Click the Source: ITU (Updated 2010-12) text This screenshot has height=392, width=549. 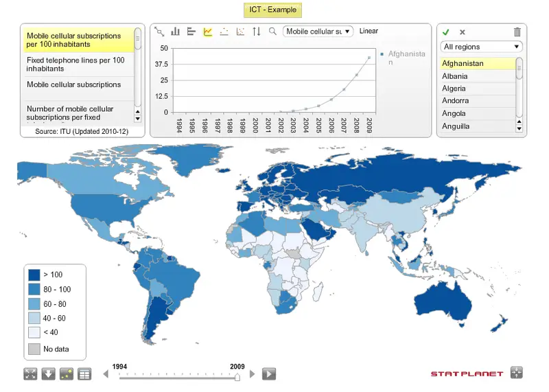point(82,132)
